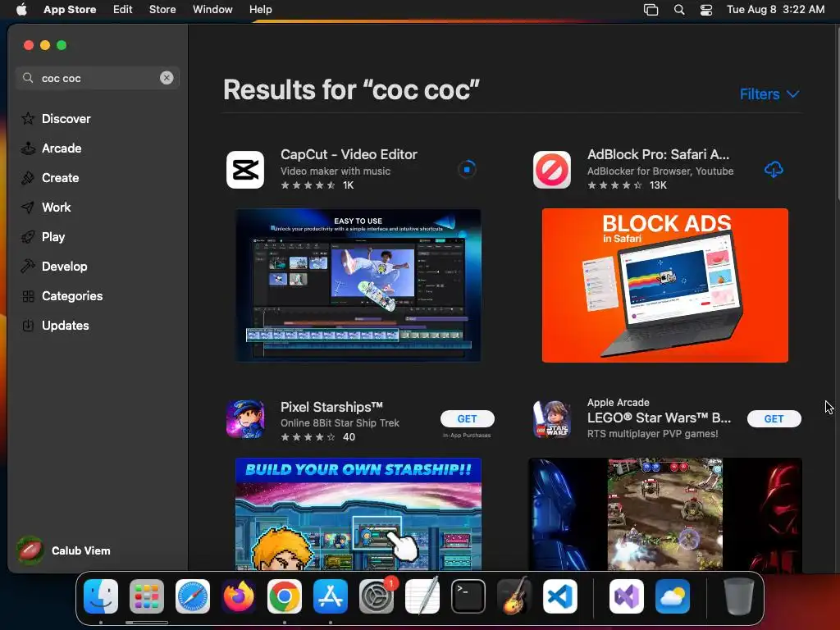
Task: Open CapCut - Video Editor title
Action: 349,154
